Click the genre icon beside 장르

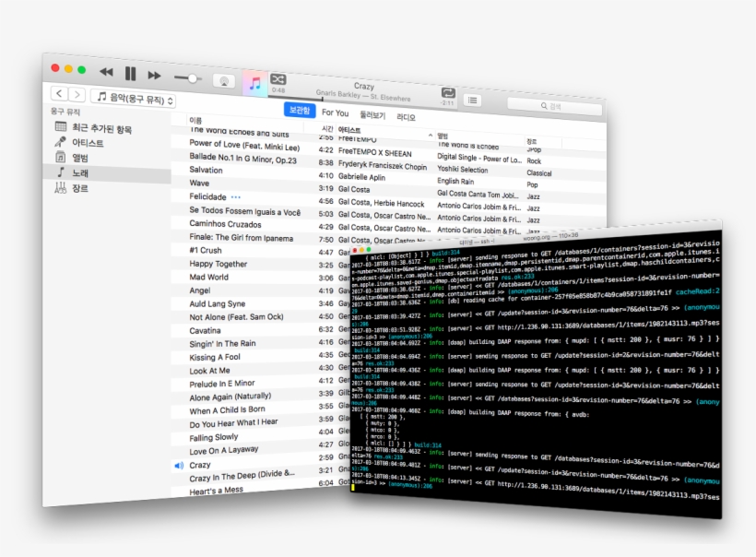point(60,187)
